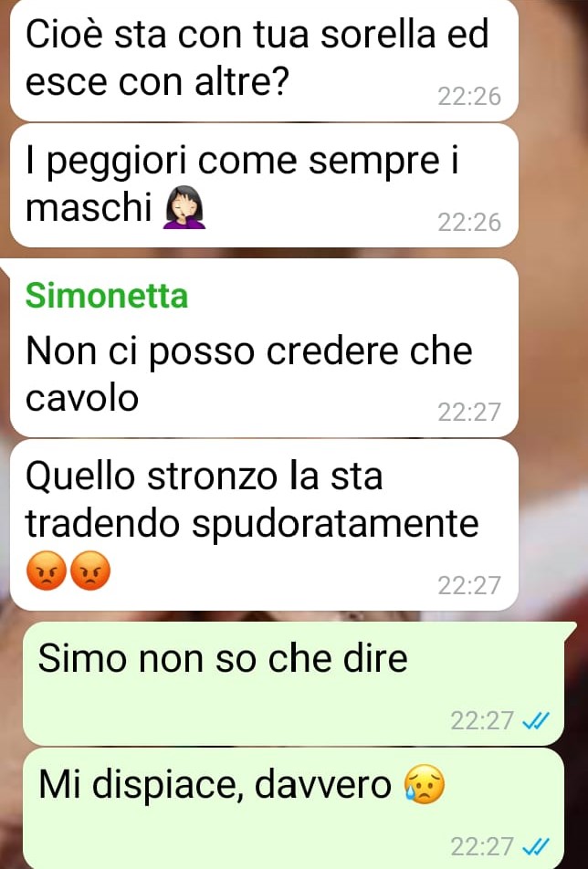Tap 22:27 timestamp on 'Mi dispiace' message
Screen dimensions: 588x869
click(482, 847)
